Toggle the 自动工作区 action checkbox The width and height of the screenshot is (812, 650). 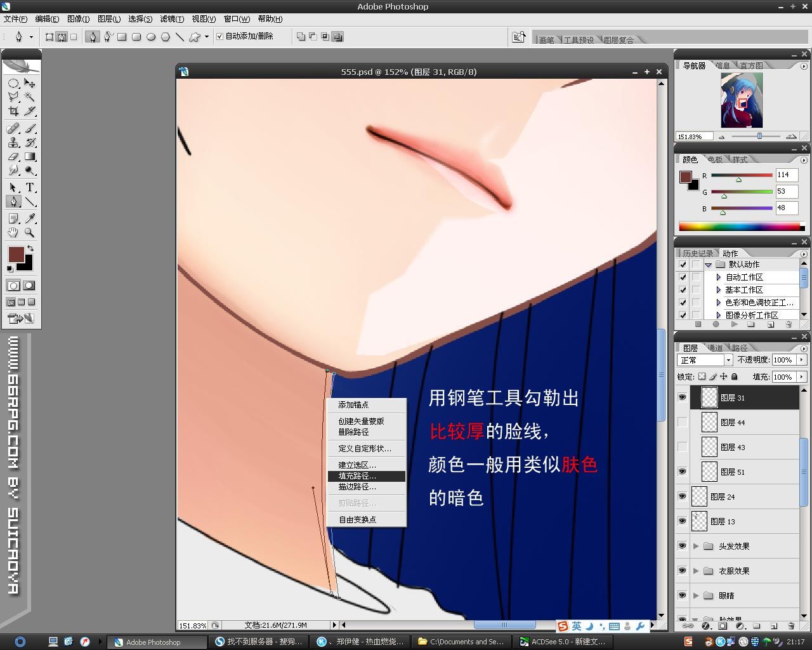point(683,277)
